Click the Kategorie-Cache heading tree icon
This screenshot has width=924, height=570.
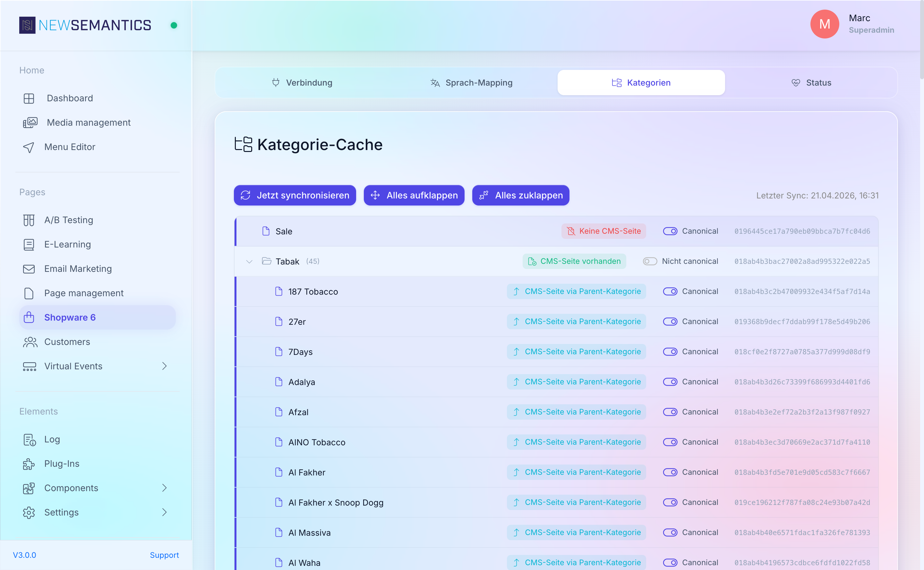[x=244, y=144]
